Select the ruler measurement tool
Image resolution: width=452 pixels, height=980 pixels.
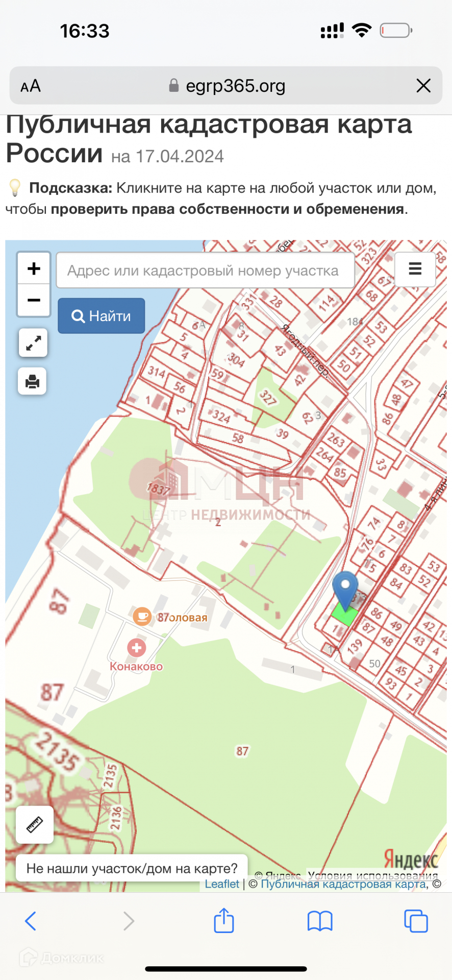35,824
